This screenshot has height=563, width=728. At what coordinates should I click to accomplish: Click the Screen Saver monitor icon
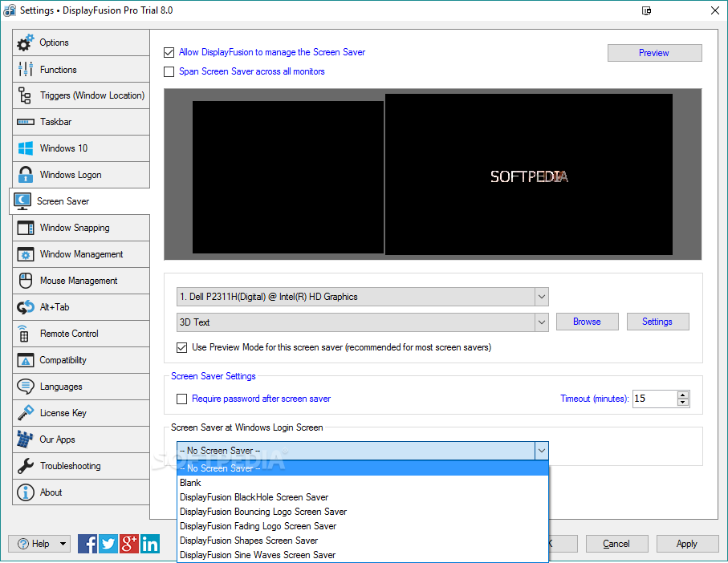(22, 201)
